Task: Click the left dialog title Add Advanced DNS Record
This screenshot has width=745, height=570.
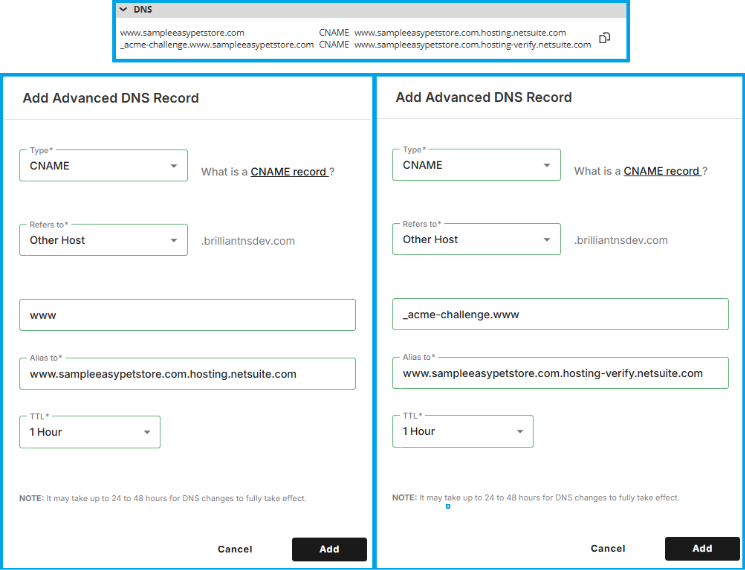Action: pyautogui.click(x=111, y=98)
